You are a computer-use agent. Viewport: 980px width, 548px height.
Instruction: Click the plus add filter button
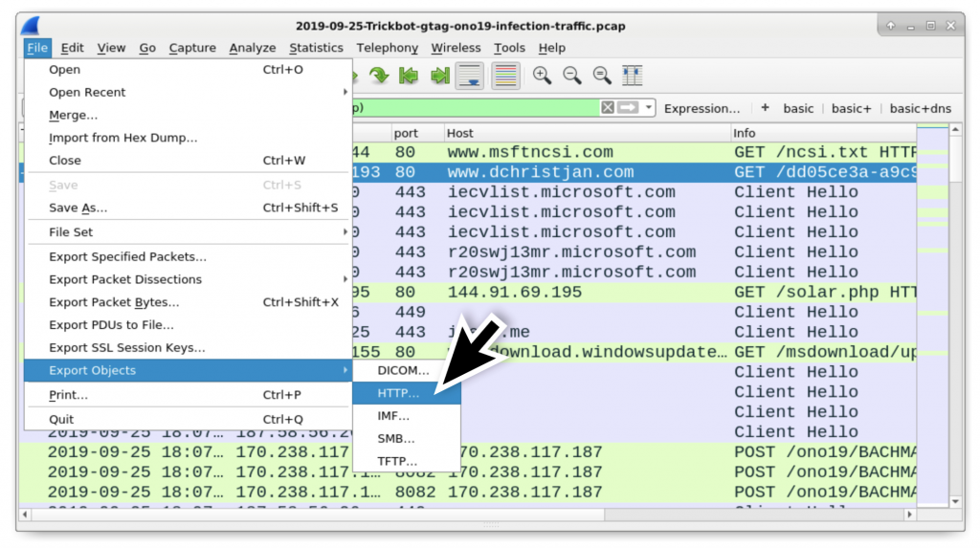765,107
